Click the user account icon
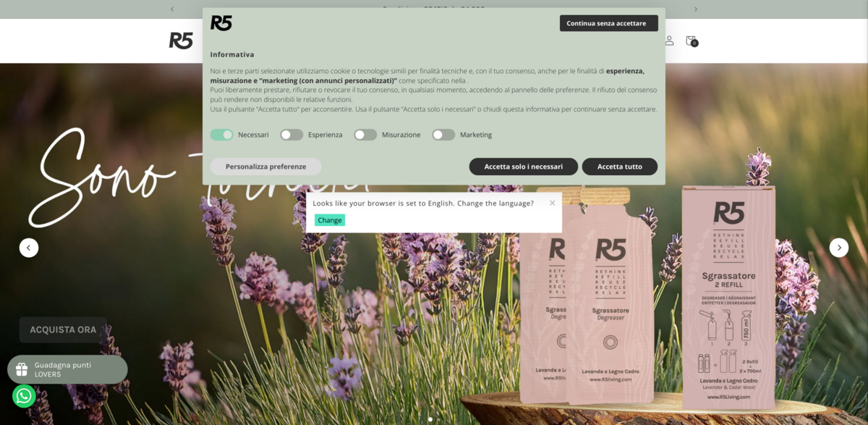The height and width of the screenshot is (425, 868). coord(669,41)
